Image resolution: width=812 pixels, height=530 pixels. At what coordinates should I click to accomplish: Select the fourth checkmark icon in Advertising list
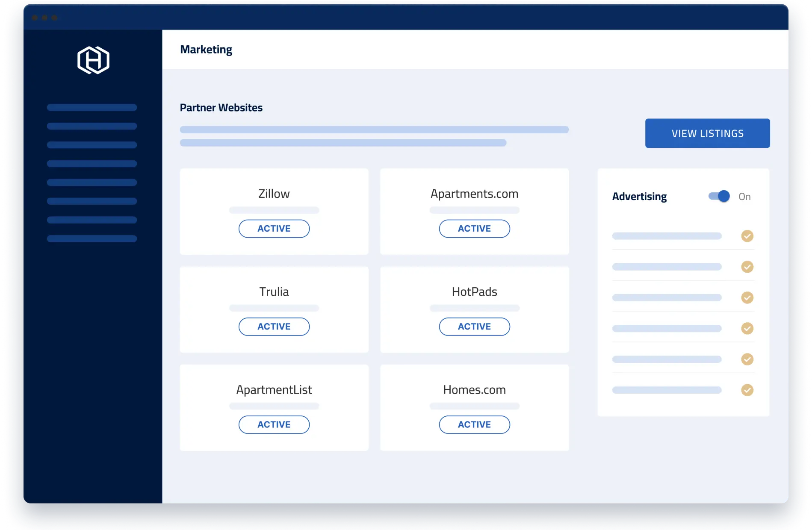point(747,328)
